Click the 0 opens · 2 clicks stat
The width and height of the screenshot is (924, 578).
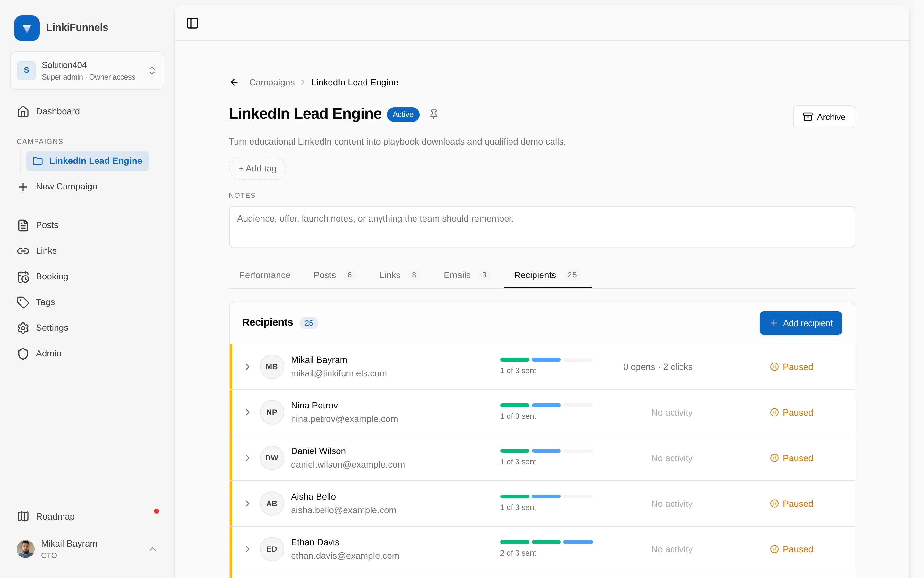pos(657,367)
